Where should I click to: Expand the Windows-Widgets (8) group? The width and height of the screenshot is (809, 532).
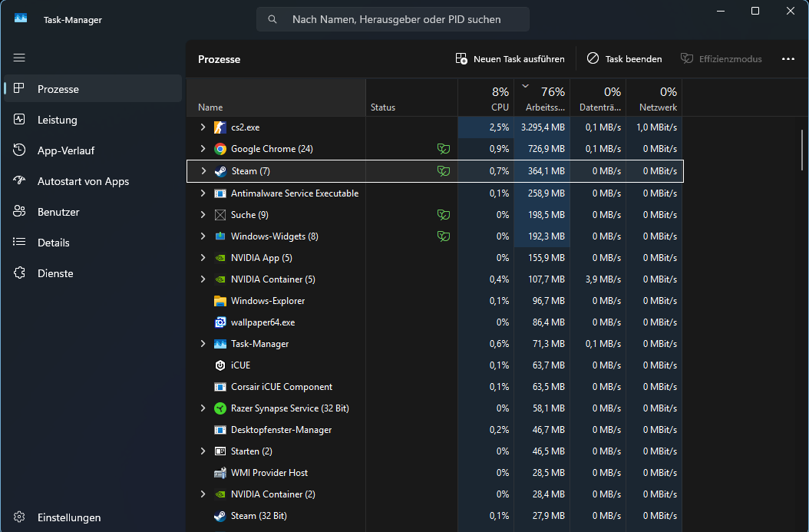203,236
